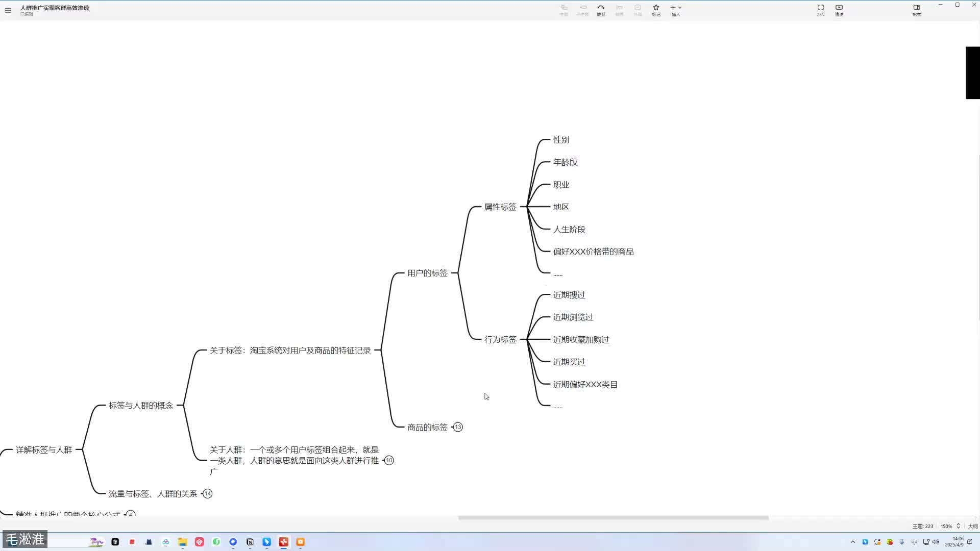Open the 插入 insert dropdown
Viewport: 980px width, 551px height.
pos(676,10)
